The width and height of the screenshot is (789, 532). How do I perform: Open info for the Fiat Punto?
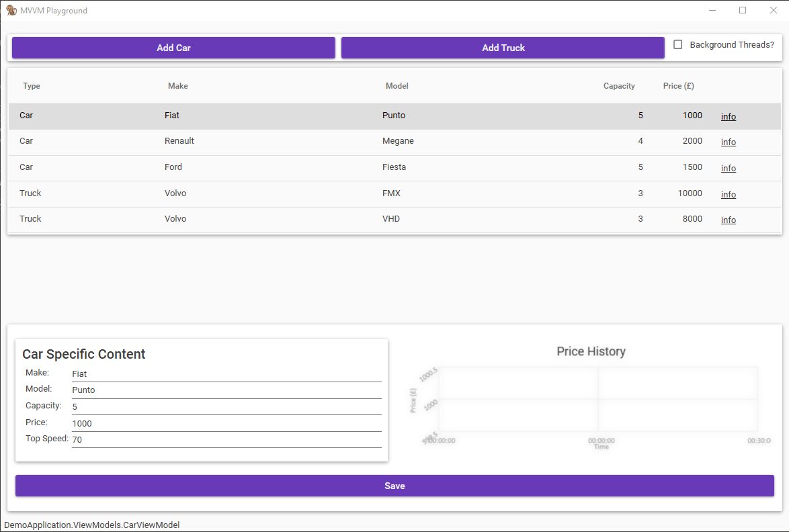click(728, 116)
